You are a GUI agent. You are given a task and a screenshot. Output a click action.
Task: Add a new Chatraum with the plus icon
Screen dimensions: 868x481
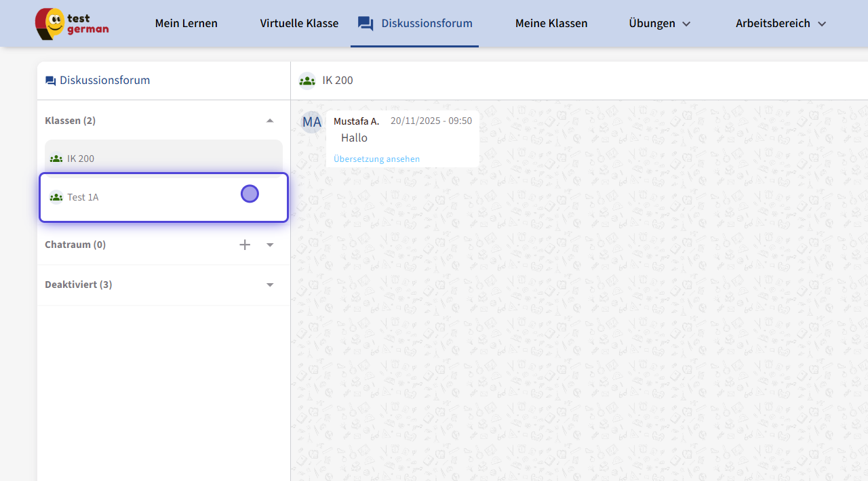point(245,245)
